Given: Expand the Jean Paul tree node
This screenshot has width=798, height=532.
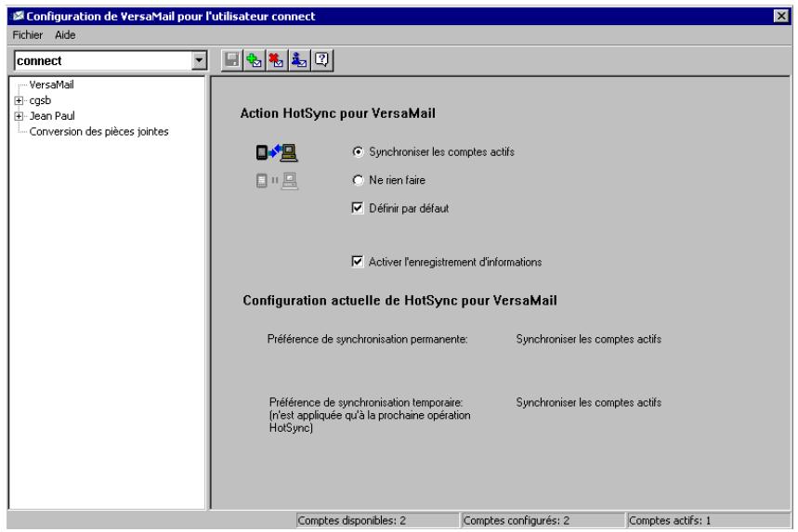Looking at the screenshot, I should (19, 116).
